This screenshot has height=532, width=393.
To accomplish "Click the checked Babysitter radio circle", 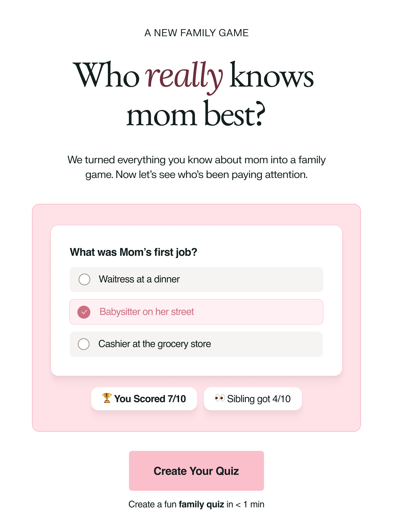I will [84, 312].
